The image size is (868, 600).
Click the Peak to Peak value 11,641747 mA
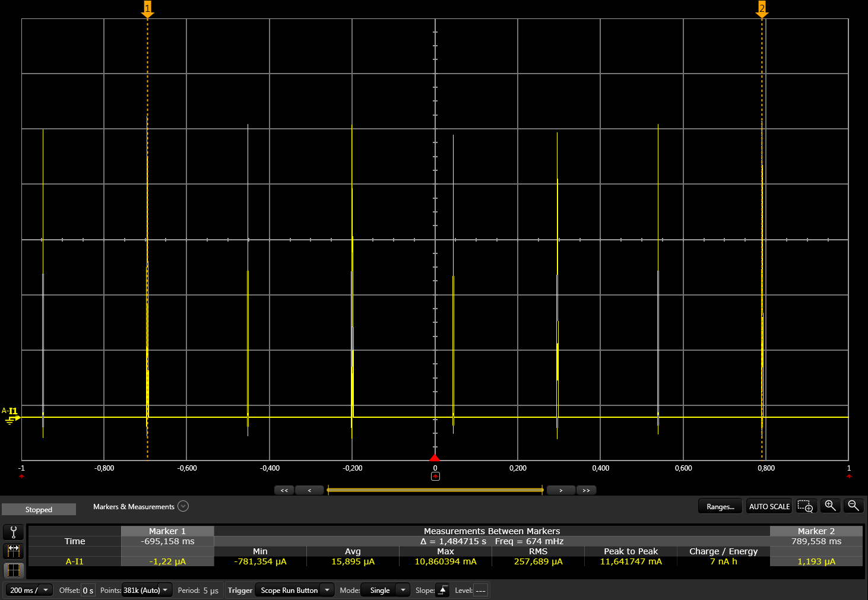[x=631, y=561]
